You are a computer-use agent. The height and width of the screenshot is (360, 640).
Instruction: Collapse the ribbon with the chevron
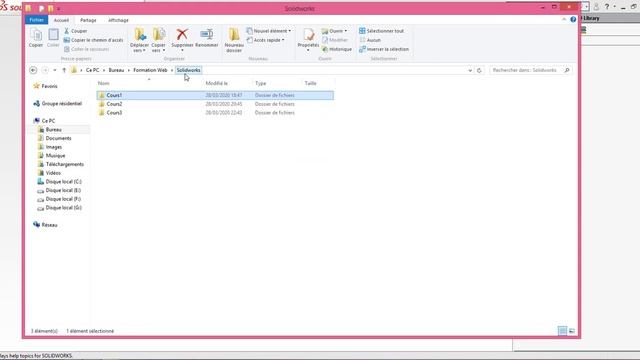[x=564, y=19]
